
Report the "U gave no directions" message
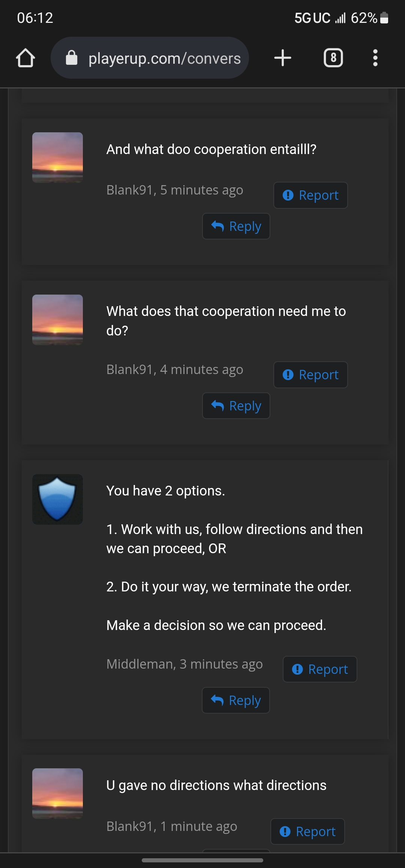point(307,832)
